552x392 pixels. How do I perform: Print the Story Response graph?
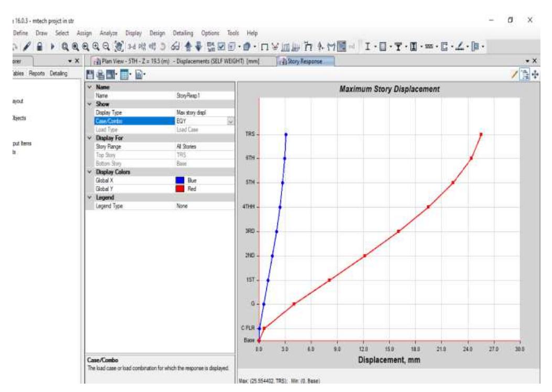click(x=100, y=73)
